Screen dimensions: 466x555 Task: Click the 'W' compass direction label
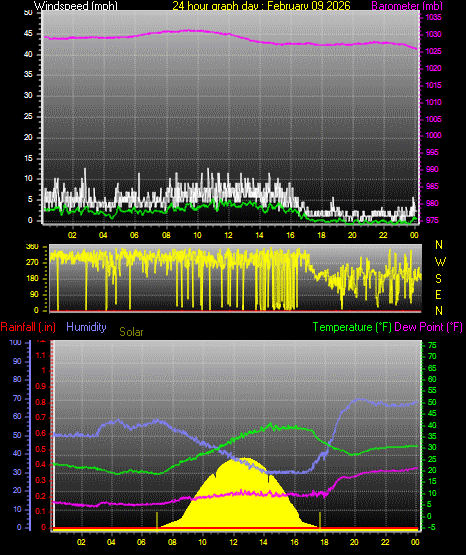[x=440, y=262]
